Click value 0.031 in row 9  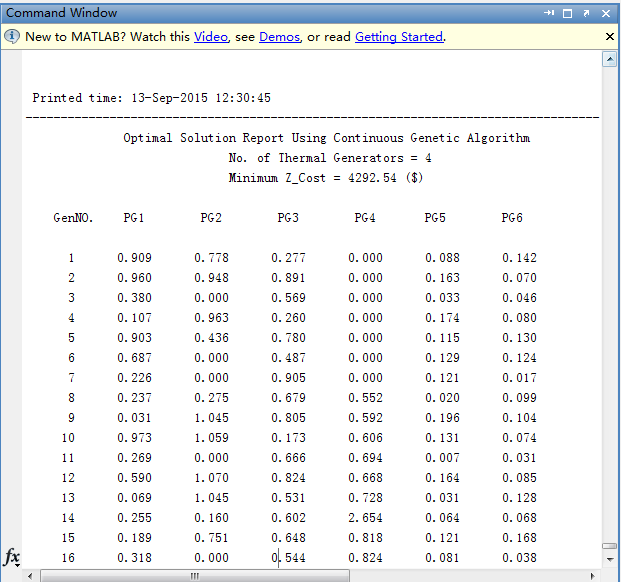(134, 418)
